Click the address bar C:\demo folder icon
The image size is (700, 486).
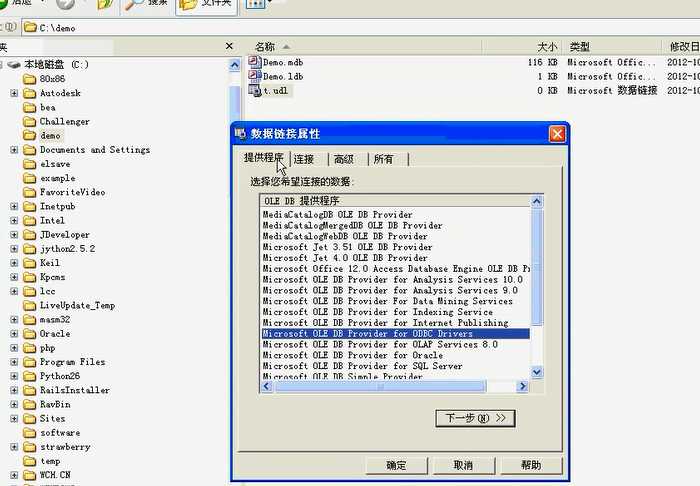(30, 27)
